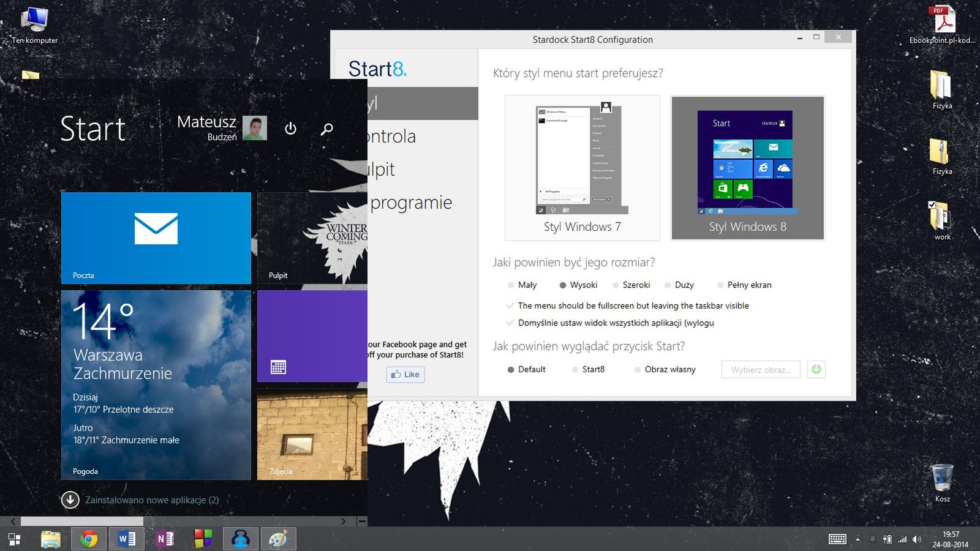Select the Kosz recycle bin icon

tap(942, 484)
